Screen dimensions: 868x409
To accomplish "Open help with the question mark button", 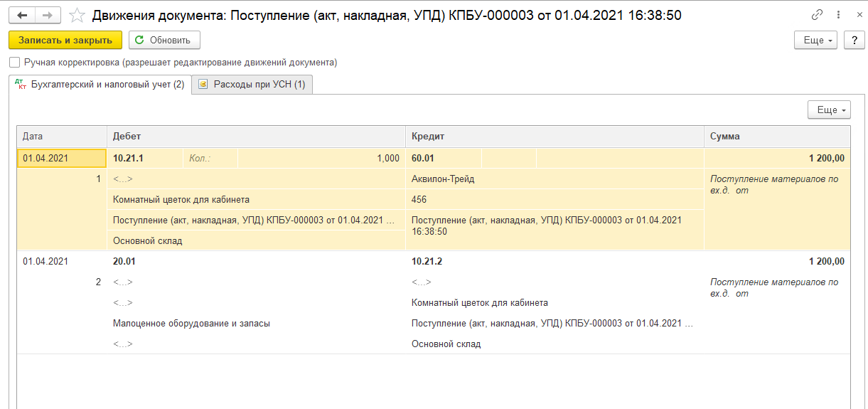I will (854, 41).
